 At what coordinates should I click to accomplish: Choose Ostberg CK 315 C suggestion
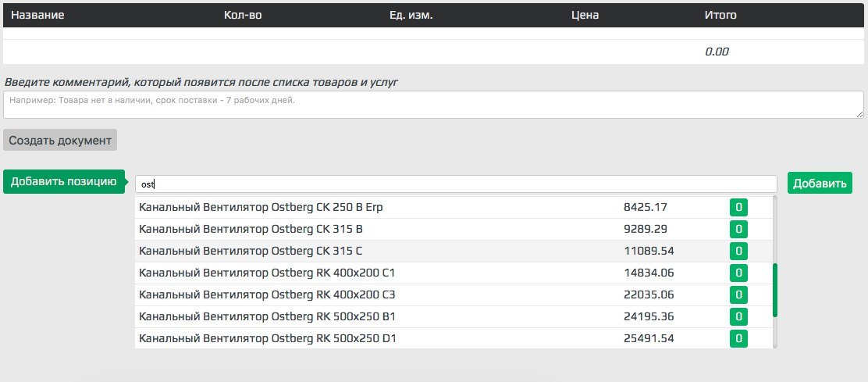coord(454,252)
